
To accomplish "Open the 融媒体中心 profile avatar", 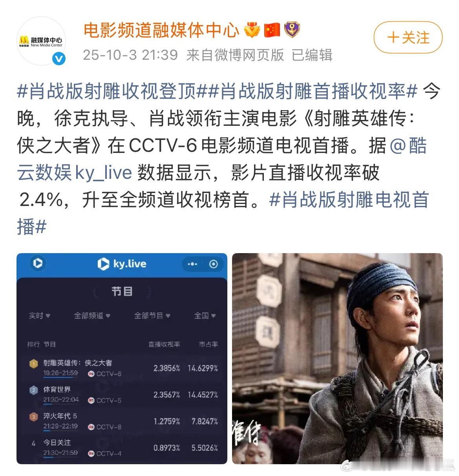I will (x=41, y=40).
